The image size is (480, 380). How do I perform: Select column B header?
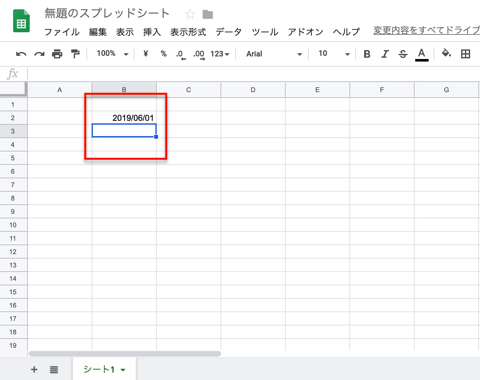[124, 90]
